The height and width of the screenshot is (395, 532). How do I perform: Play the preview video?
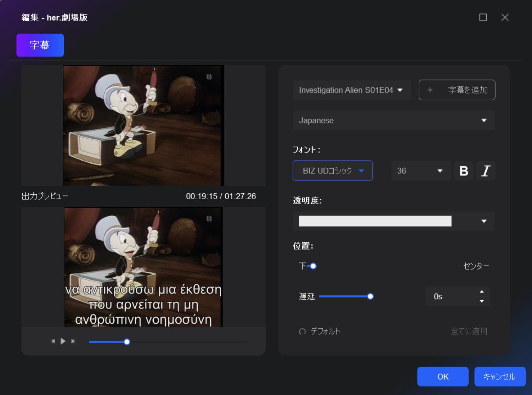[x=63, y=341]
